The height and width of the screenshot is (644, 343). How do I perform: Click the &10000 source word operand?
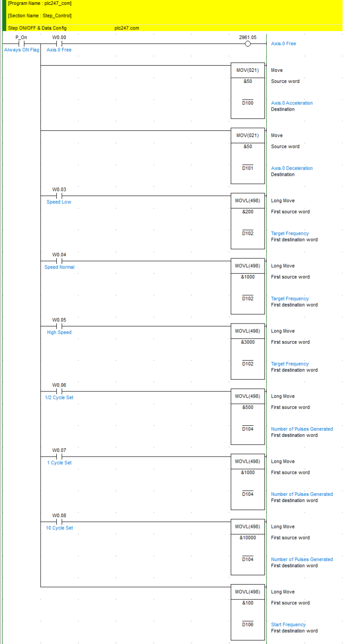[247, 537]
